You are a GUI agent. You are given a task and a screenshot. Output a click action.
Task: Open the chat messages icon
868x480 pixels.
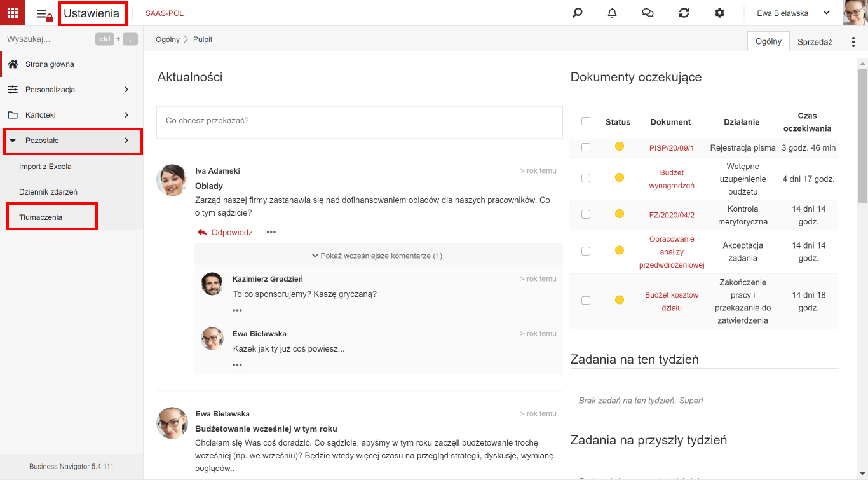tap(648, 13)
